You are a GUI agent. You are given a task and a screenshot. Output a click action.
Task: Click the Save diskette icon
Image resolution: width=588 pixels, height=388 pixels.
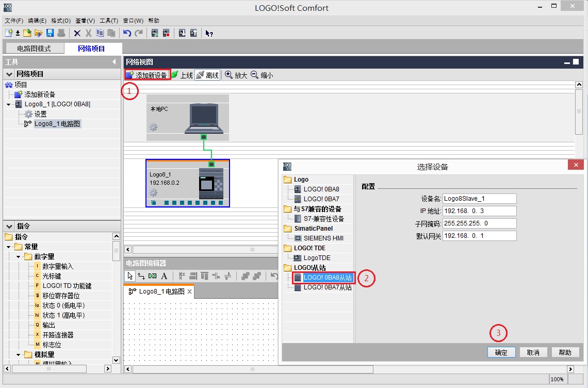(x=50, y=33)
